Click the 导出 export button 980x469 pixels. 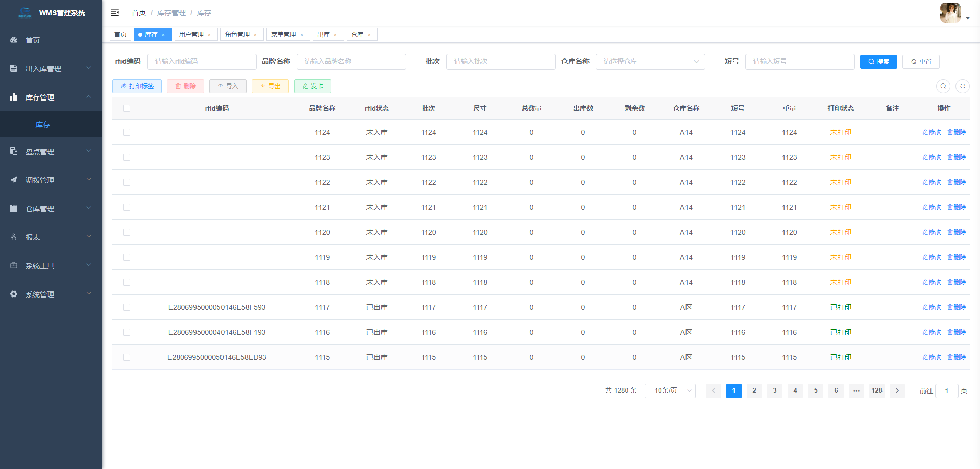(x=270, y=86)
